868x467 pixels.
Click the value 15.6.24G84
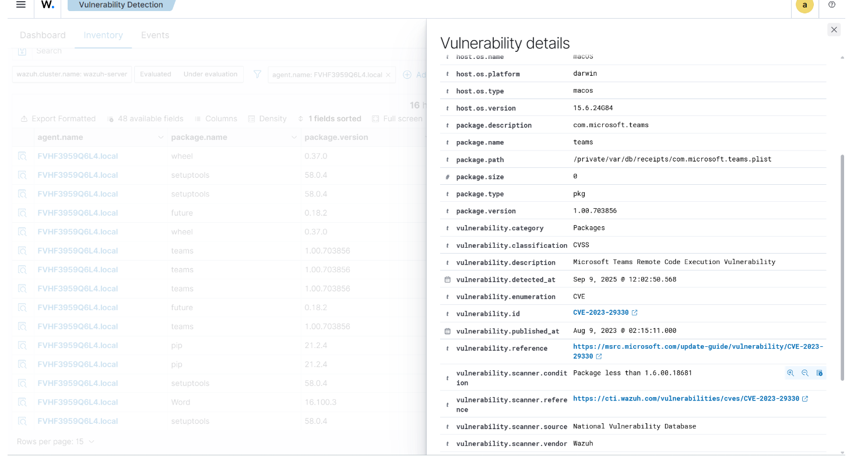point(593,108)
